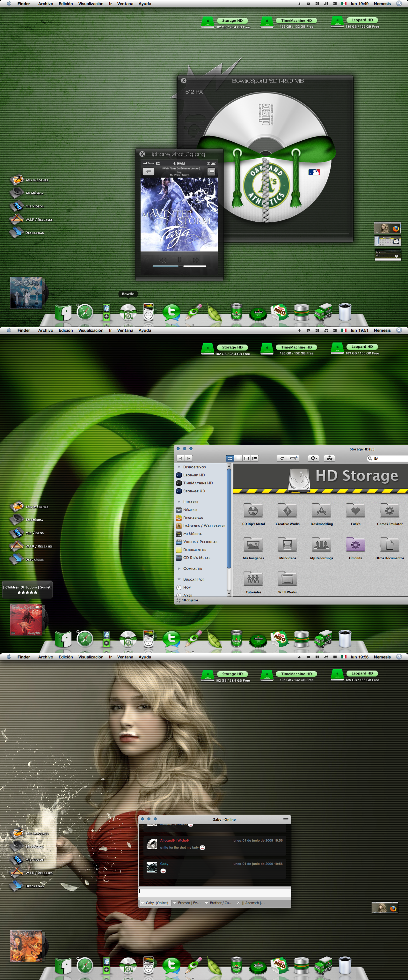This screenshot has width=408, height=980.
Task: Open the gear Action dropdown in Finder
Action: pyautogui.click(x=313, y=458)
